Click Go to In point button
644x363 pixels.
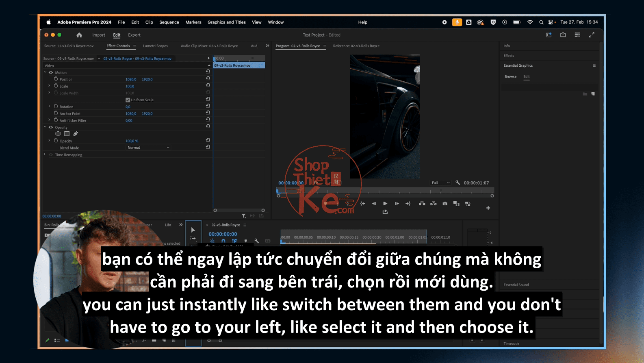tap(363, 204)
